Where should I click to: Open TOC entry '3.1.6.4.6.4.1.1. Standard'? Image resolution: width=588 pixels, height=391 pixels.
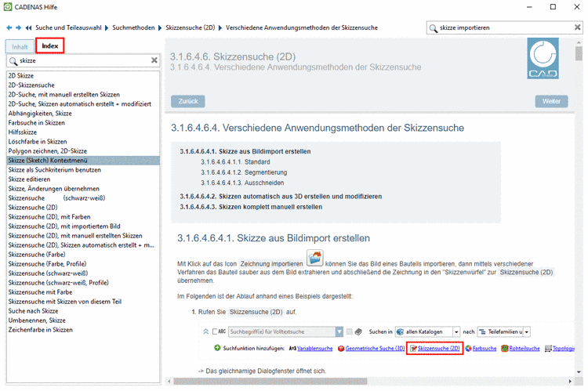(235, 162)
